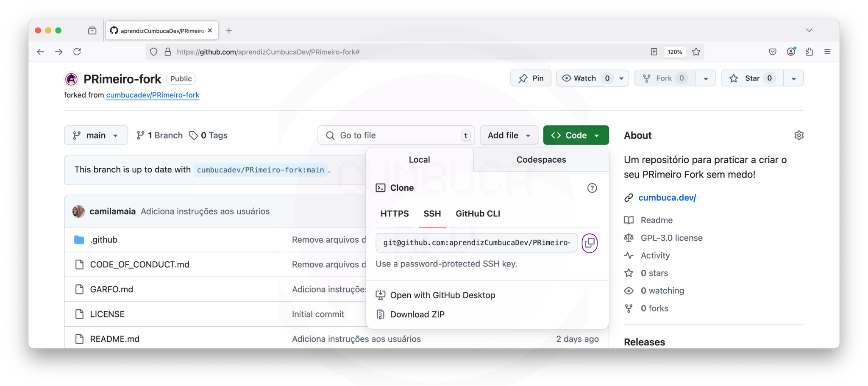Bookmark this page with the star icon
Image resolution: width=868 pixels, height=386 pixels.
point(696,52)
